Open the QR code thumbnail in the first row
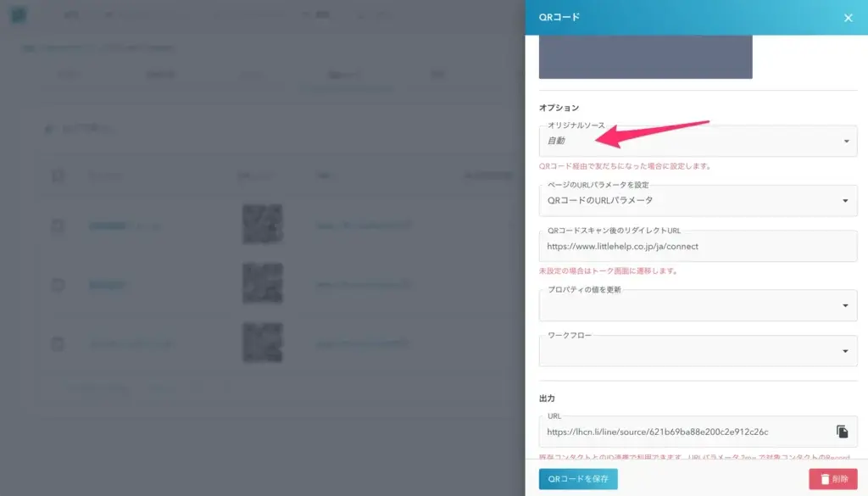This screenshot has width=868, height=496. click(x=262, y=226)
